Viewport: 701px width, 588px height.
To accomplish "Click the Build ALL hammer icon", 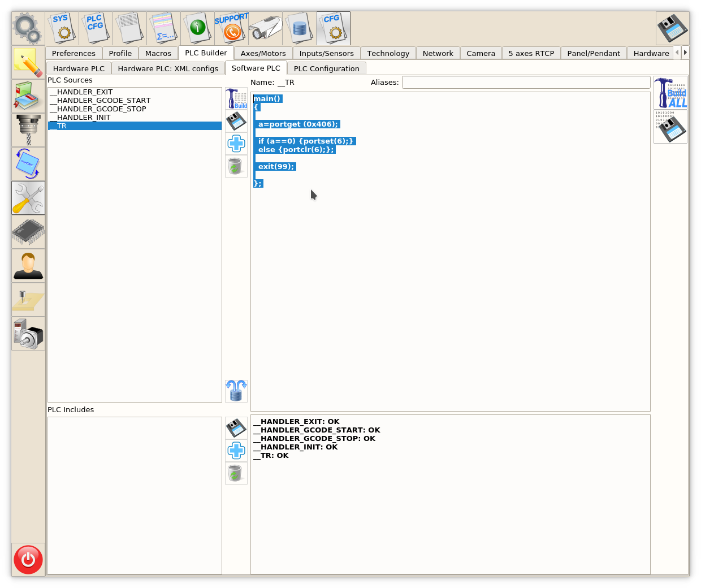I will [x=670, y=93].
